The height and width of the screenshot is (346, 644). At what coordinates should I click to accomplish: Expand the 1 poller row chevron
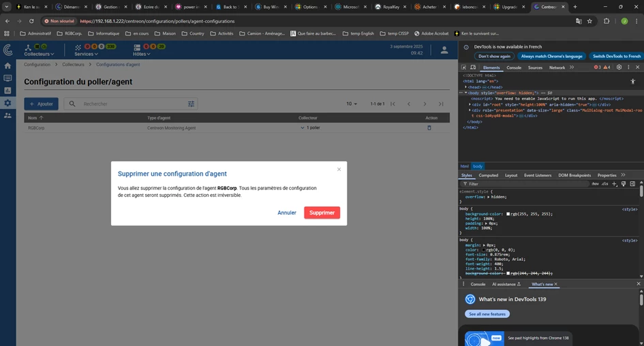tap(303, 127)
